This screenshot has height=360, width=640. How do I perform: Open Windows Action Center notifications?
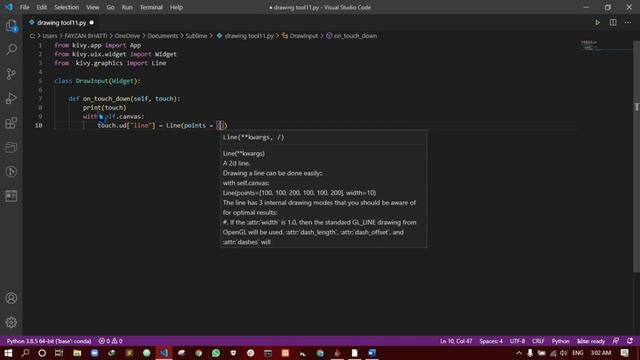(x=624, y=353)
